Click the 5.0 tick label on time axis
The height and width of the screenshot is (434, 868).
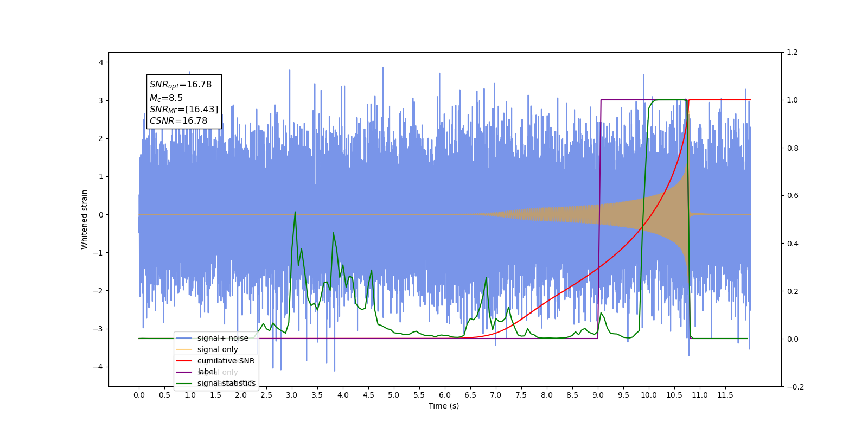394,395
